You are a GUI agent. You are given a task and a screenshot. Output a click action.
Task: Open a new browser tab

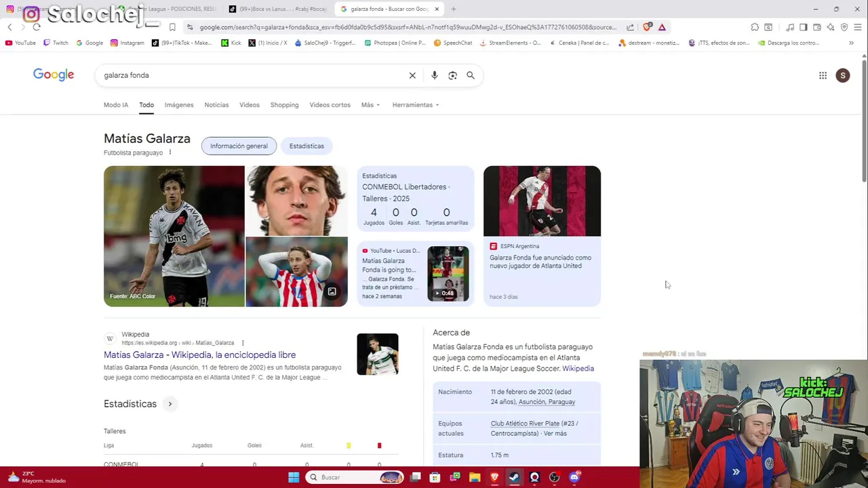tap(454, 9)
